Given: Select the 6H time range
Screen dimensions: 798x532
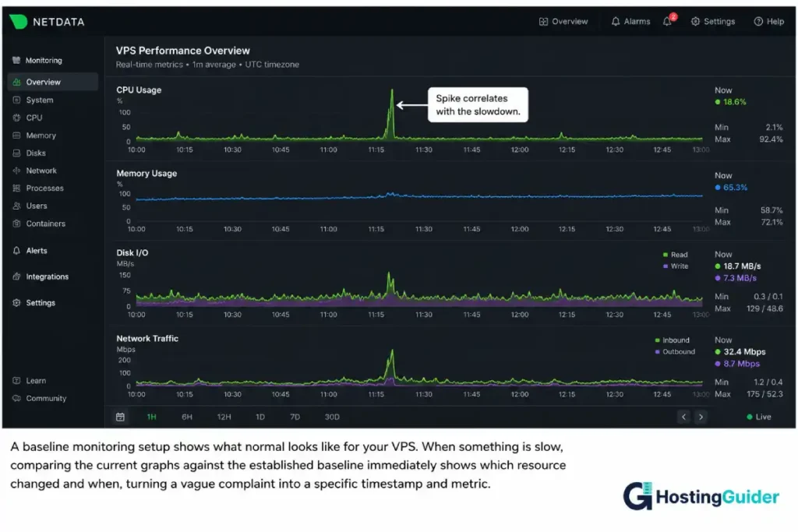Looking at the screenshot, I should [x=187, y=417].
